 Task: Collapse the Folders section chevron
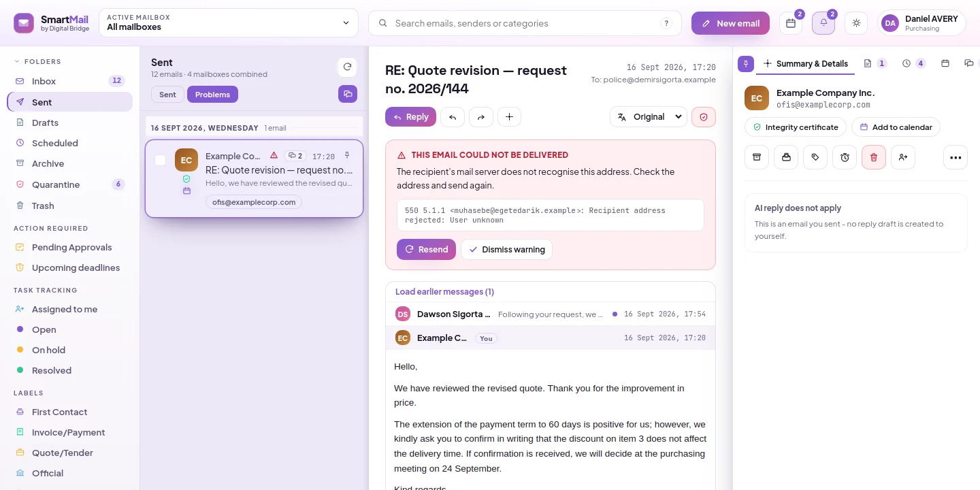point(17,61)
